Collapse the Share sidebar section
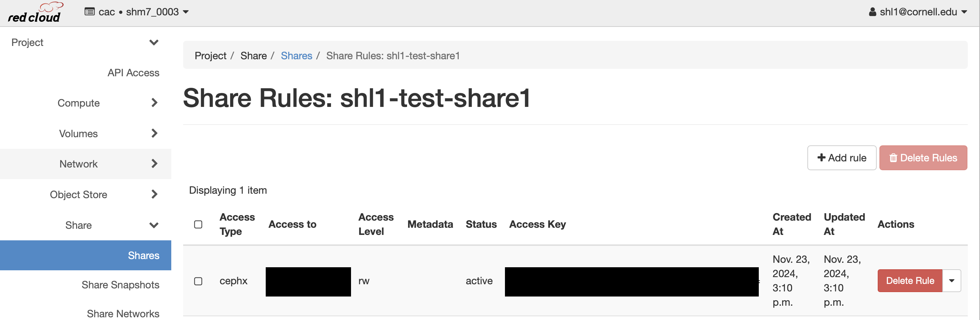The width and height of the screenshot is (980, 320). [x=154, y=225]
